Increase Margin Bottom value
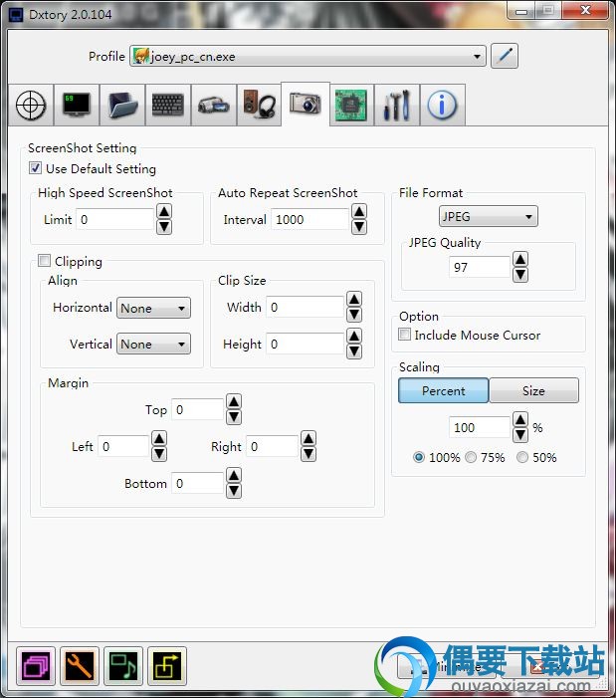Viewport: 616px width, 698px height. coord(234,475)
